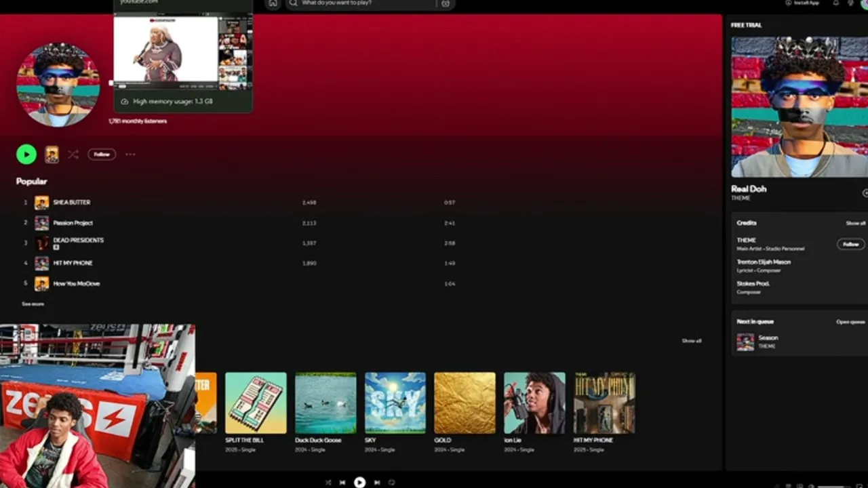This screenshot has height=488, width=868.
Task: Click the Stokes Prod. credit
Action: coord(753,283)
